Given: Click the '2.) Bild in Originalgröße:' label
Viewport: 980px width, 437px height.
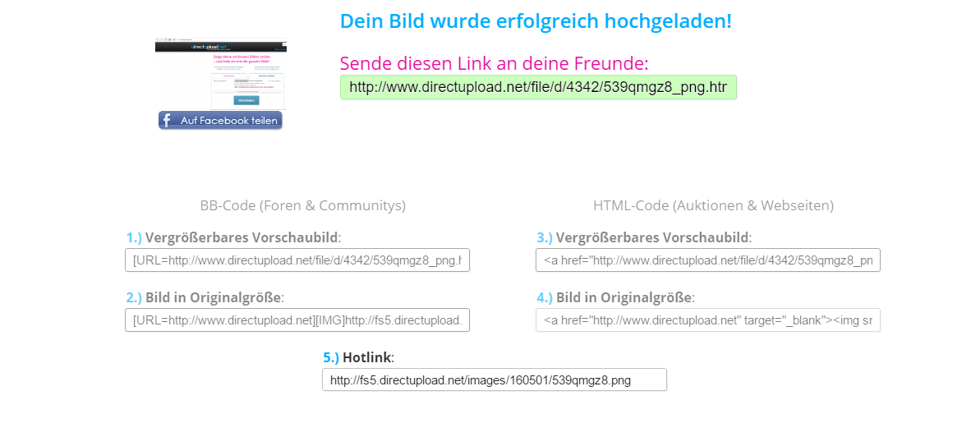Looking at the screenshot, I should click(x=205, y=297).
